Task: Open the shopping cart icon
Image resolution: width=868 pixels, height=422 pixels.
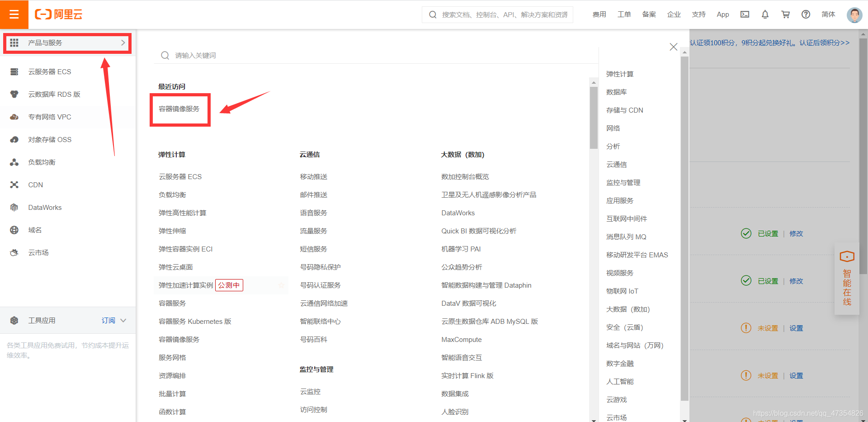Action: click(x=785, y=14)
